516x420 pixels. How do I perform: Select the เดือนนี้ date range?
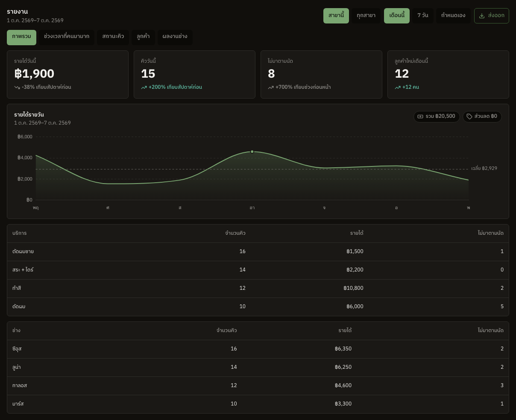[397, 16]
